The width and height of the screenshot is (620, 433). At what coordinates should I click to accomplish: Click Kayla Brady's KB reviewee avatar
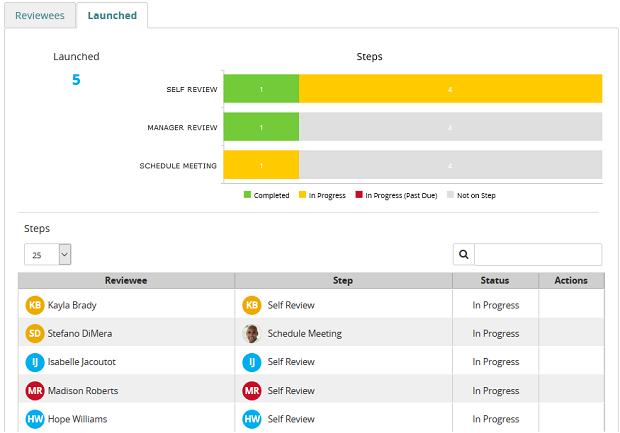tap(35, 305)
